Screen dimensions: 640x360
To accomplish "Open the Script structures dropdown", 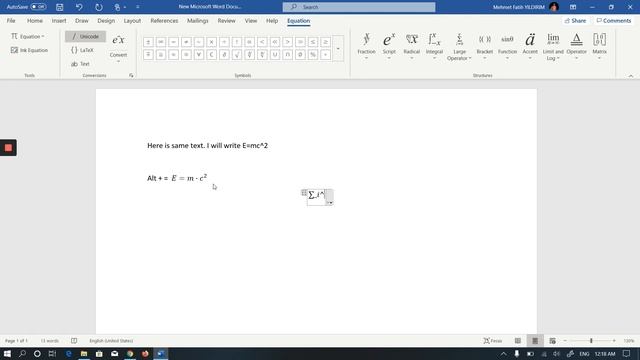I will (389, 46).
